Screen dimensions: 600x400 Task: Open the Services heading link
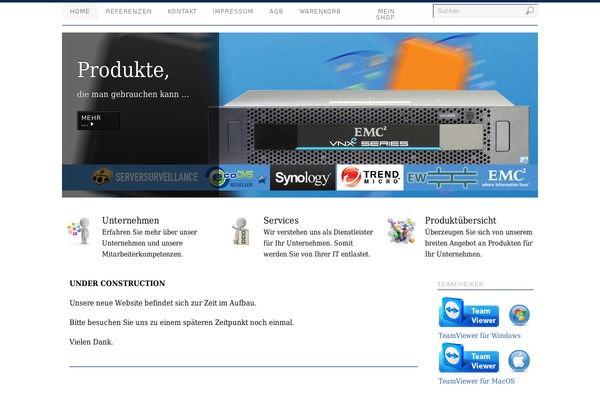281,220
